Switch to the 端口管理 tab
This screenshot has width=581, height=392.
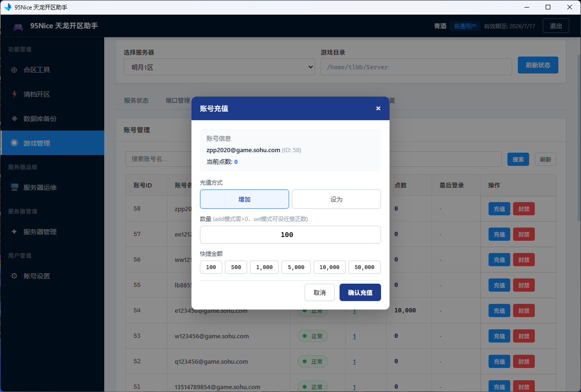pos(178,100)
